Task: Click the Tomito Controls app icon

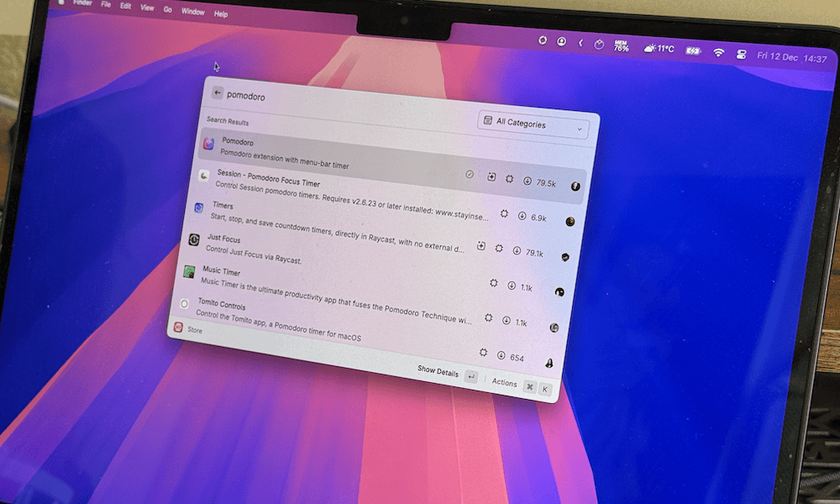Action: (x=184, y=304)
